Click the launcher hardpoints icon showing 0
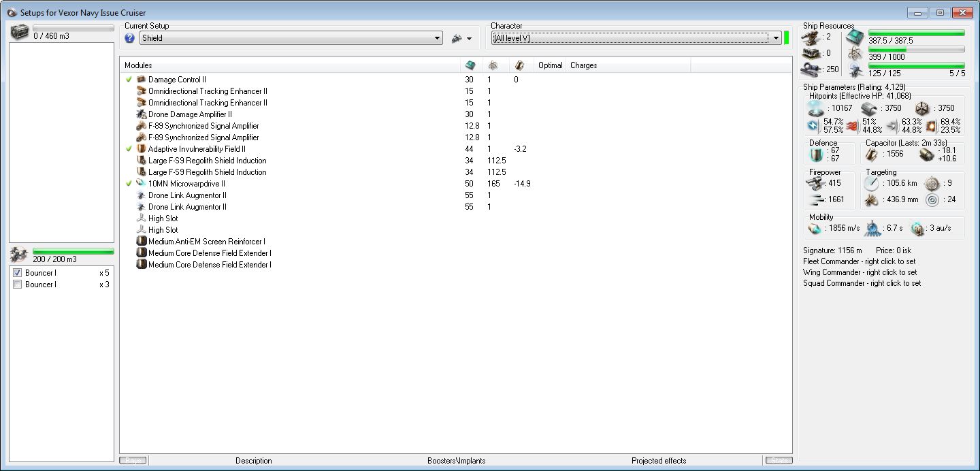Image resolution: width=980 pixels, height=471 pixels. (x=811, y=53)
